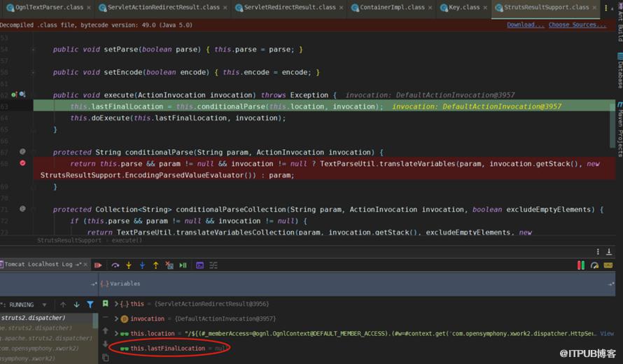Open debug panel three-dots options menu
The image size is (623, 364).
pyautogui.click(x=598, y=251)
